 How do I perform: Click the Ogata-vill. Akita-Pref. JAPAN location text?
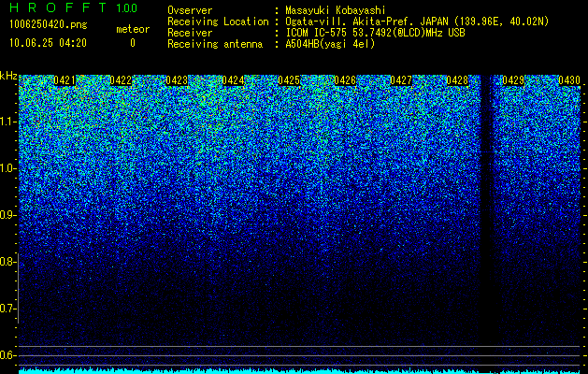[x=417, y=22]
